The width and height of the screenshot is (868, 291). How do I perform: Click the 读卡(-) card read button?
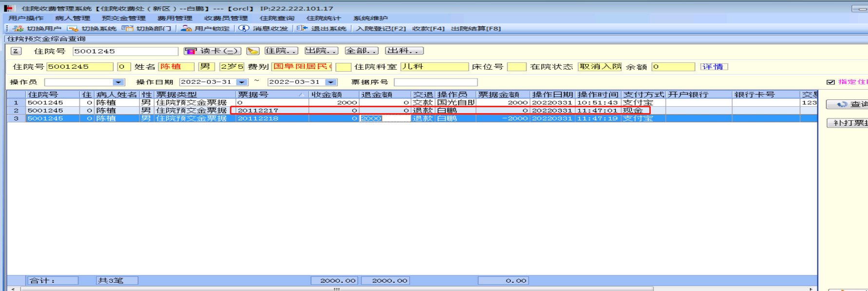[212, 51]
